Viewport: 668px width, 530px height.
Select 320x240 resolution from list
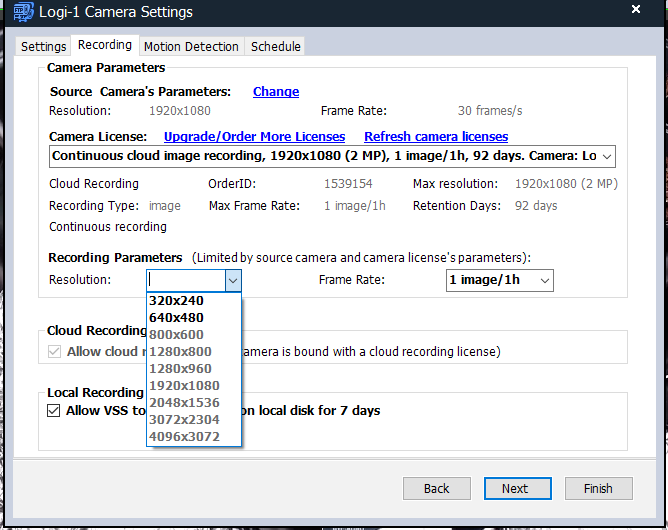click(176, 301)
